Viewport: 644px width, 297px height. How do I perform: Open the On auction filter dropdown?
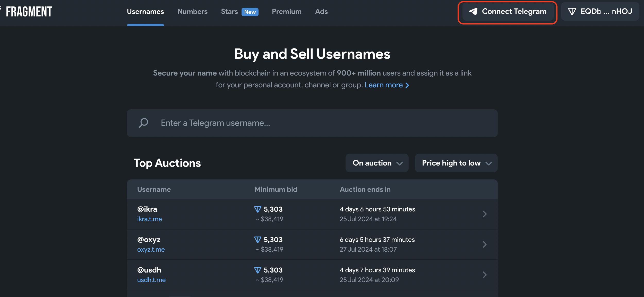[377, 163]
